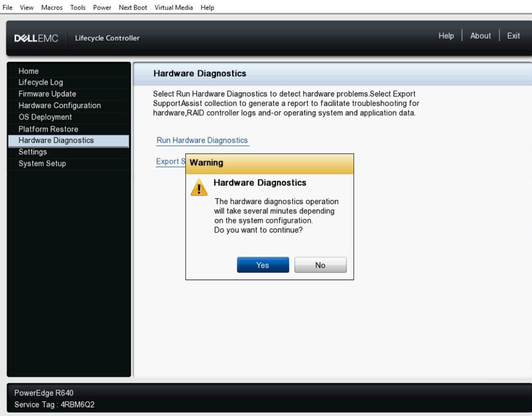
Task: Exit the Lifecycle Controller
Action: click(514, 36)
